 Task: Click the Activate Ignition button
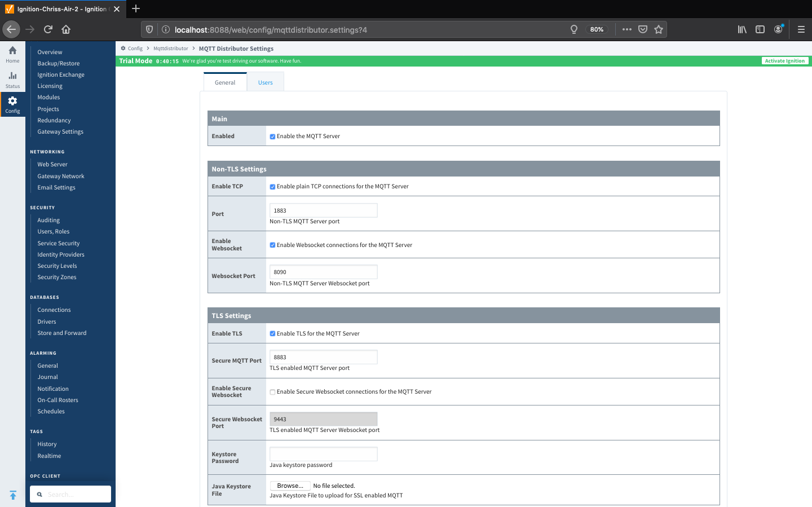785,61
